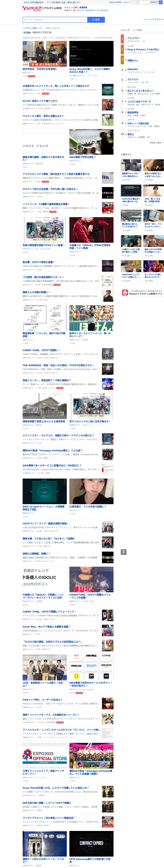Screen dimensions: 164x868
Task: Click heart icon showing 3,247 likes
Action: click(123, 180)
